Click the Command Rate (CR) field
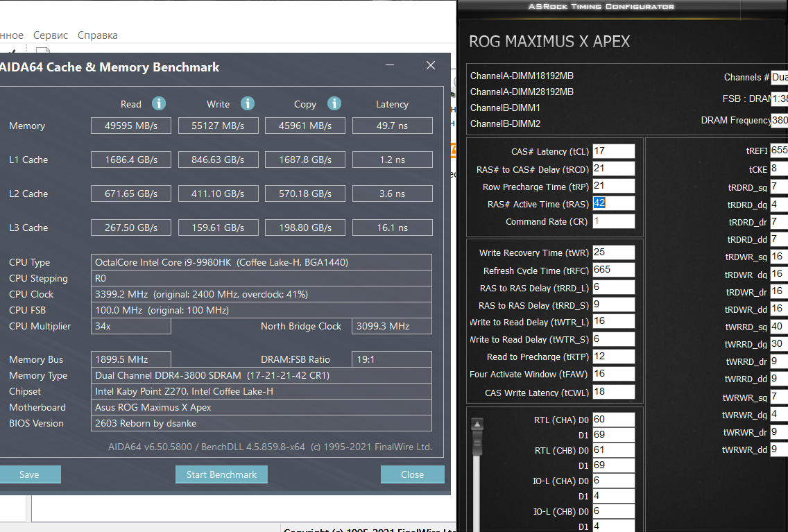This screenshot has width=788, height=532. point(614,221)
